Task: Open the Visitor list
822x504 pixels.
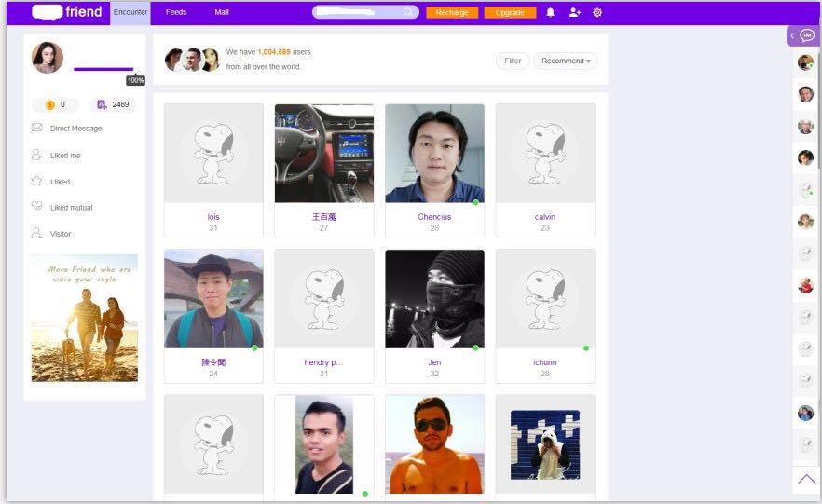Action: 61,234
